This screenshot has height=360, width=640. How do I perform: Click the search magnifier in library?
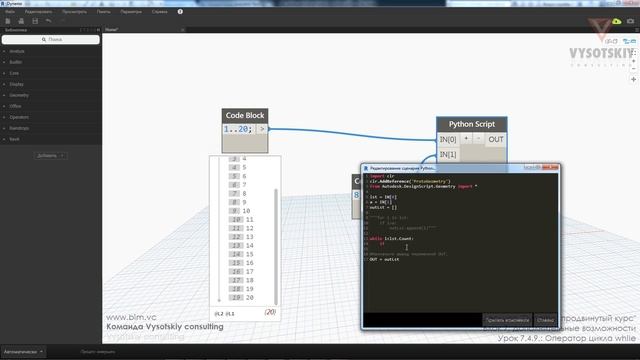point(44,40)
